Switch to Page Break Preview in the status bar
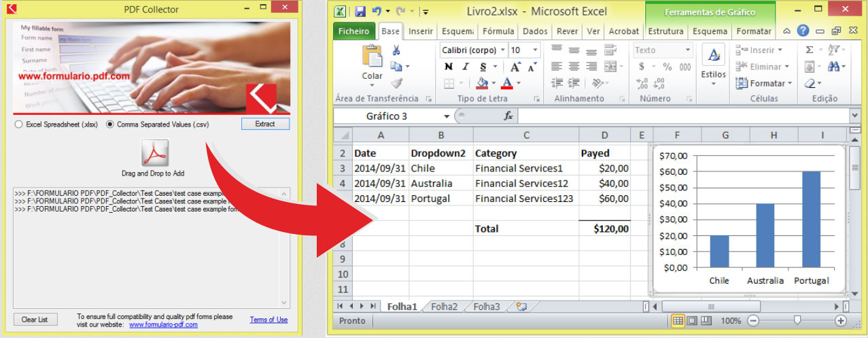This screenshot has height=338, width=868. (x=706, y=320)
